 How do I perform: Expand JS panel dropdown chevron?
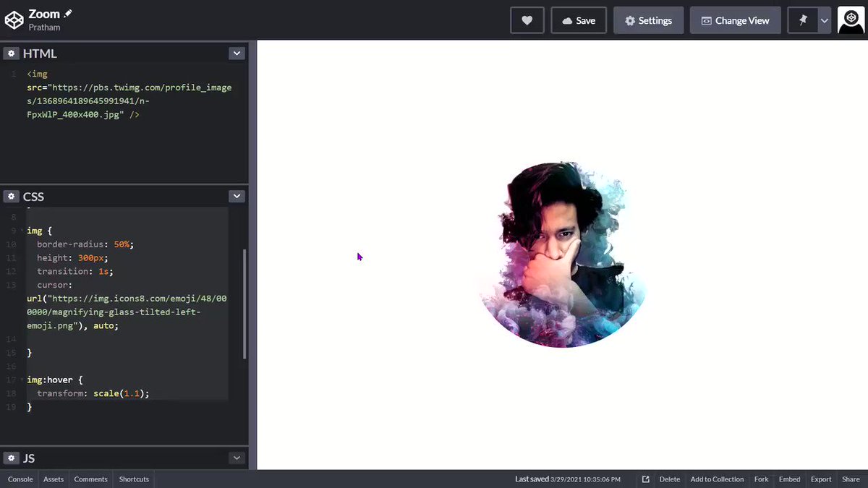click(x=237, y=458)
